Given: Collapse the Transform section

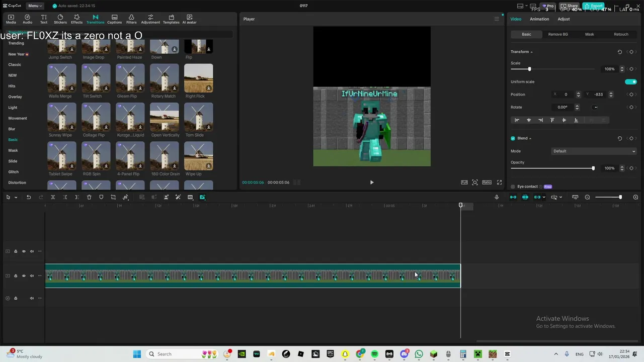Looking at the screenshot, I should (x=531, y=52).
